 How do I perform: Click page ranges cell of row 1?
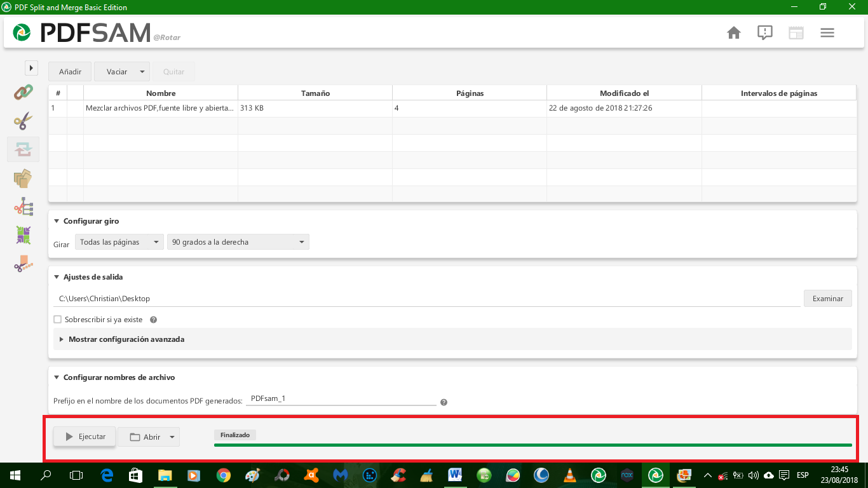click(779, 108)
